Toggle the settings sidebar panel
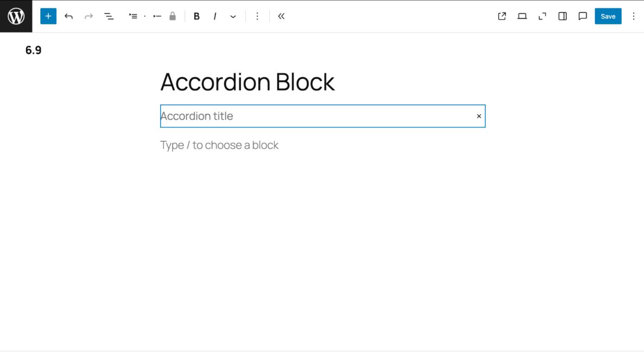Screen dimensions: 644x353 [x=563, y=16]
